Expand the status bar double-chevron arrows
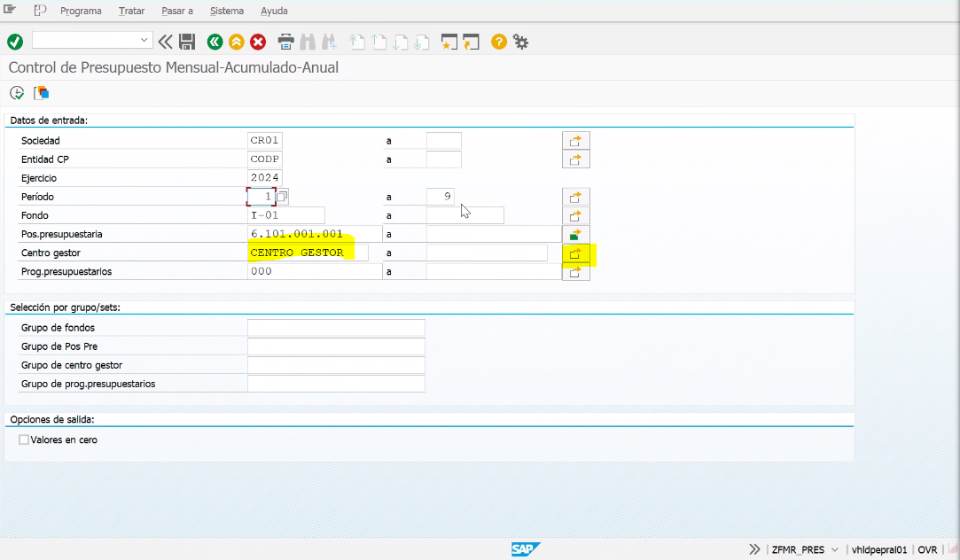The image size is (960, 560). 754,549
